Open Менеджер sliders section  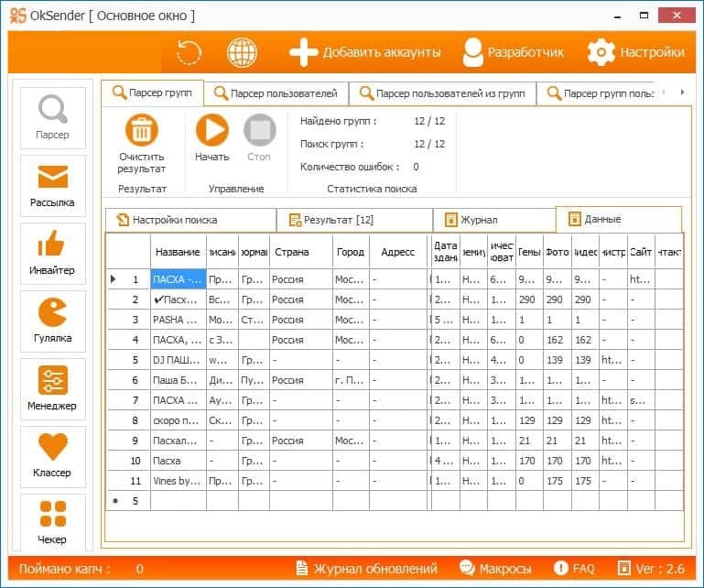tap(53, 389)
